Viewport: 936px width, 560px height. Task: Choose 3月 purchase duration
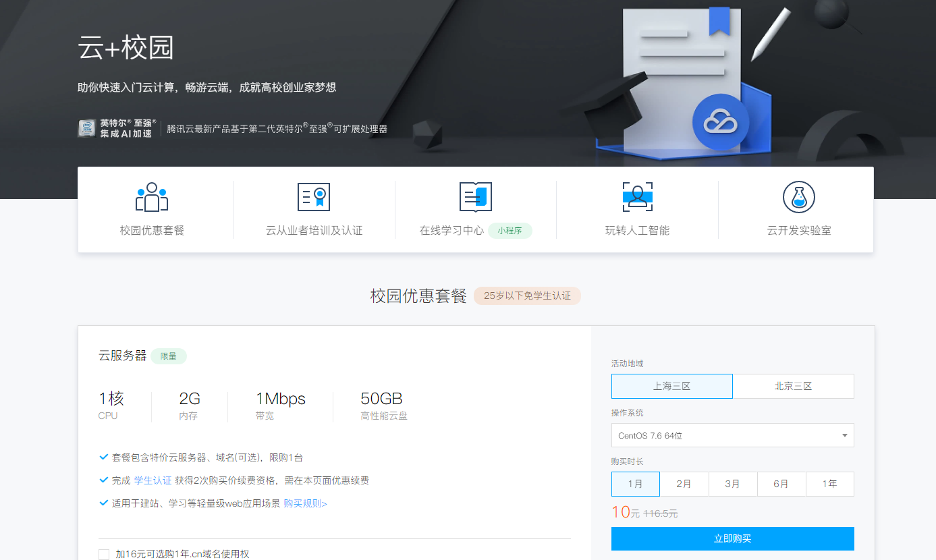click(x=732, y=484)
